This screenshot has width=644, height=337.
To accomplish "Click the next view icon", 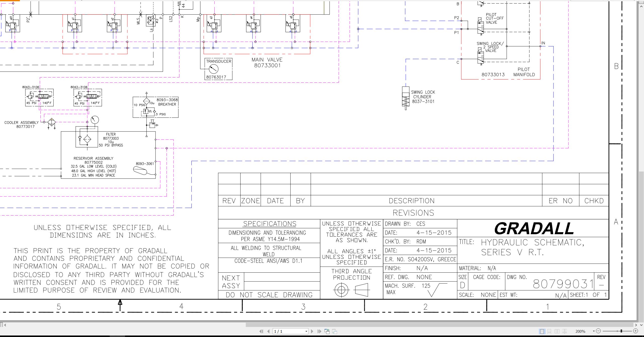I will [335, 331].
